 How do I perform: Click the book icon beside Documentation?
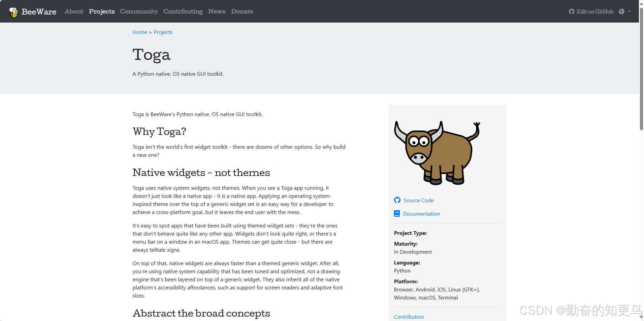pyautogui.click(x=397, y=214)
